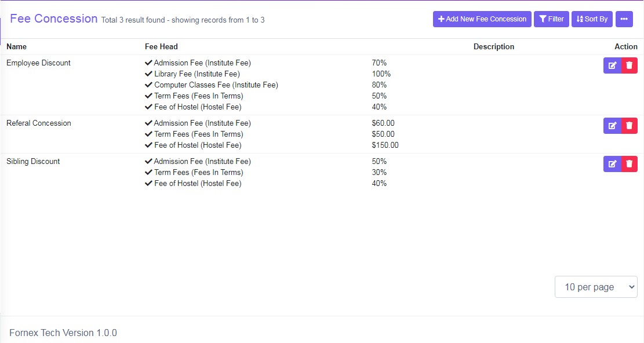Click the 30% Sibling Discount value
Screen dimensions: 644x343
click(x=379, y=172)
